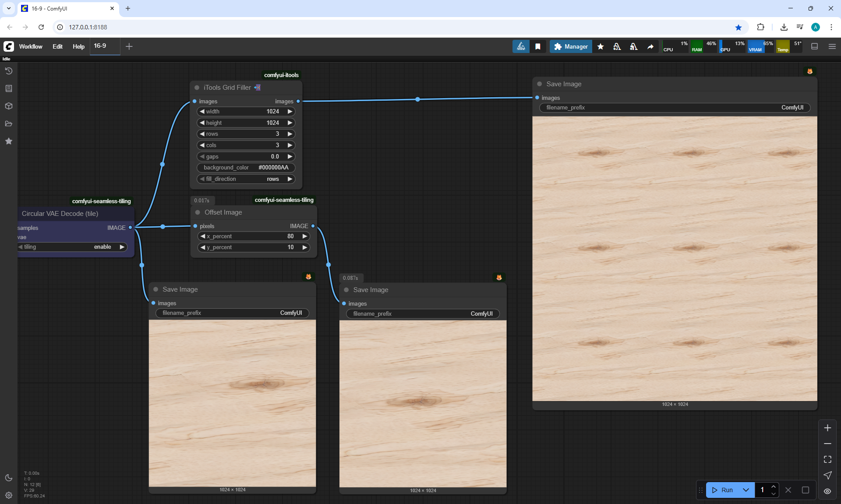This screenshot has height=504, width=841.
Task: Open the Workflow menu
Action: pyautogui.click(x=31, y=46)
